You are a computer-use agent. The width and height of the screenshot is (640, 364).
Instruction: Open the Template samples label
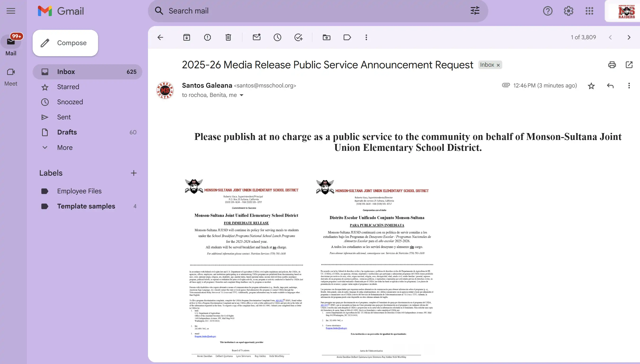point(87,206)
